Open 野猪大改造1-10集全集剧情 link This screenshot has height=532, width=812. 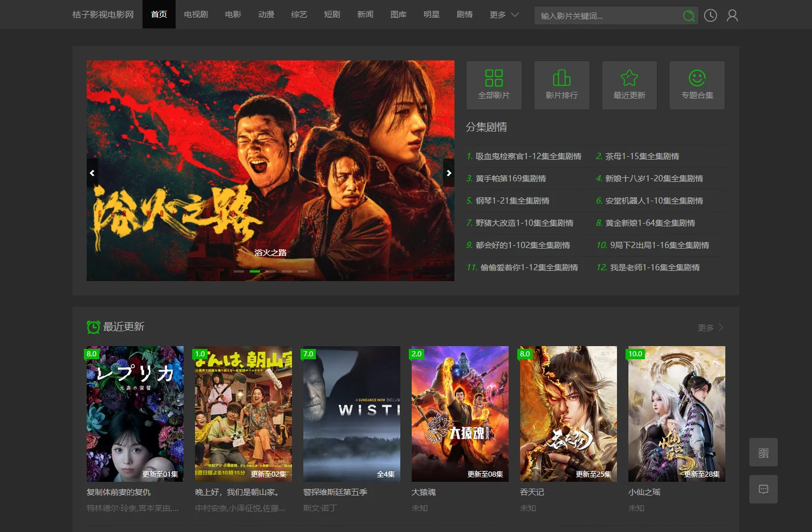tap(525, 223)
